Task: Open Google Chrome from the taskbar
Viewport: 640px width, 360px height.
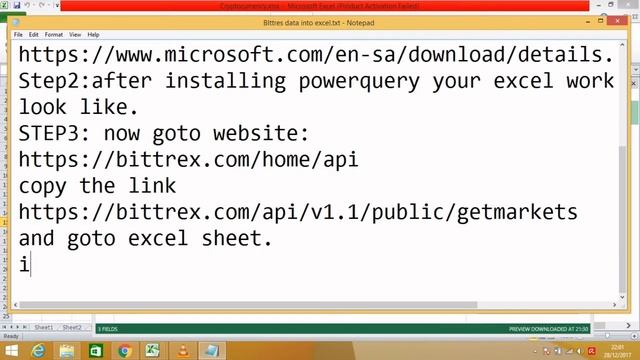Action: pos(124,351)
